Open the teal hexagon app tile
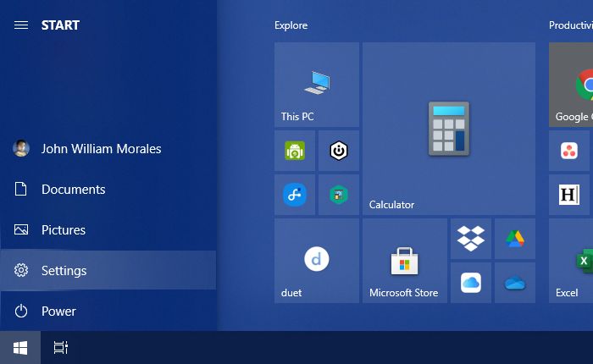593x364 pixels. (x=339, y=195)
